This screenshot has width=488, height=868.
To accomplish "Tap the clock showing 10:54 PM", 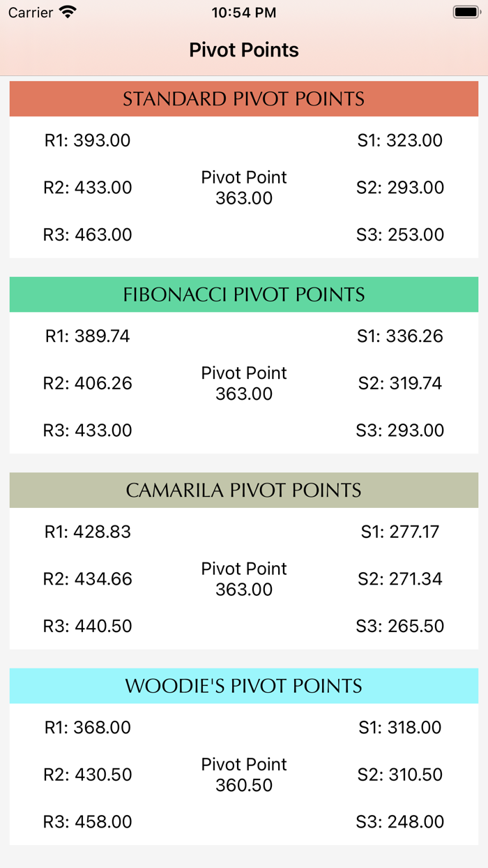I will point(243,12).
